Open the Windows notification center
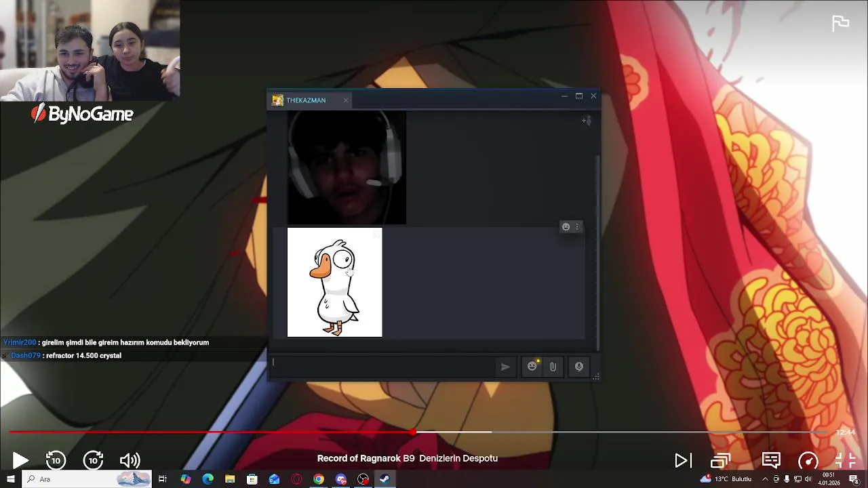The height and width of the screenshot is (488, 868). click(854, 479)
